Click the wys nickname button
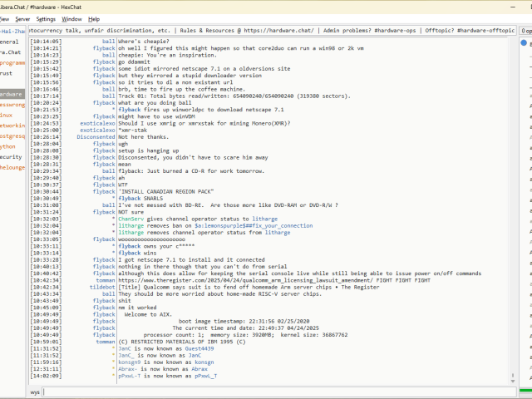 35,391
